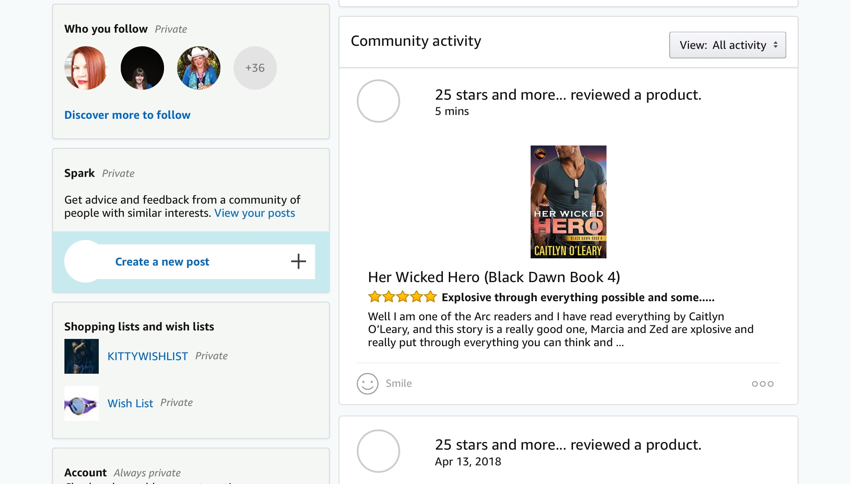The height and width of the screenshot is (484, 868).
Task: Open the Wish List link
Action: click(130, 403)
